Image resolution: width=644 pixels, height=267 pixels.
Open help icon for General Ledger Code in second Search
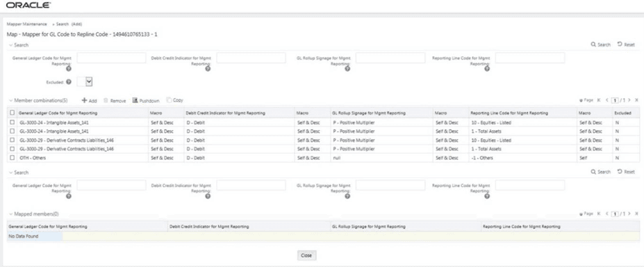click(x=69, y=196)
